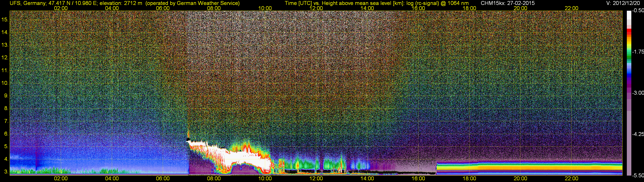The height and width of the screenshot is (182, 644).
Task: Click '10:00' on the top time axis
Action: 265,8
